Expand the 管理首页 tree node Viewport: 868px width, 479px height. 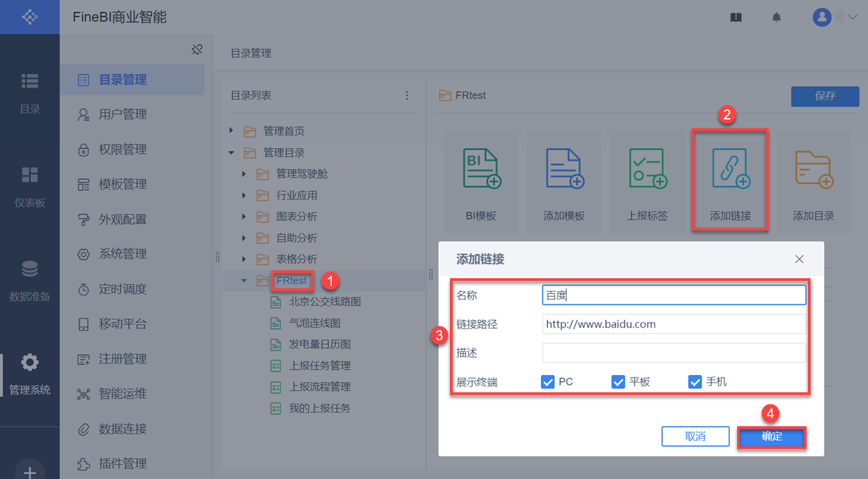click(x=231, y=131)
